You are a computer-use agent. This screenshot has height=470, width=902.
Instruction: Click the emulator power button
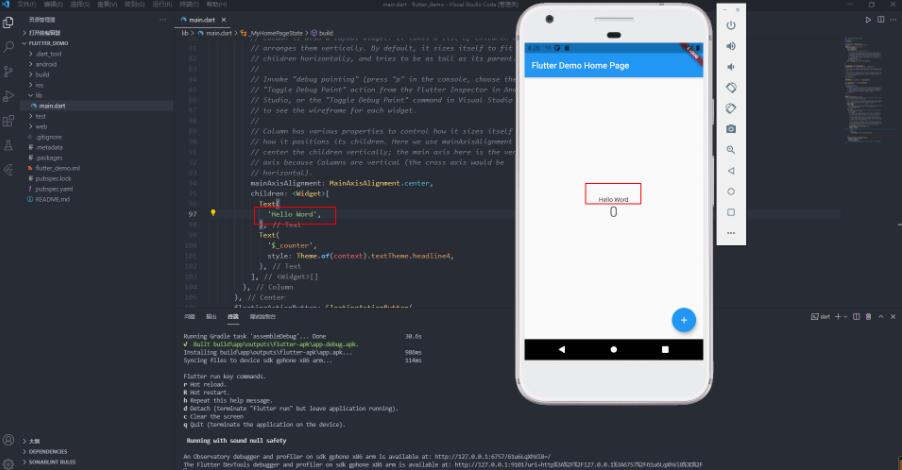point(731,25)
